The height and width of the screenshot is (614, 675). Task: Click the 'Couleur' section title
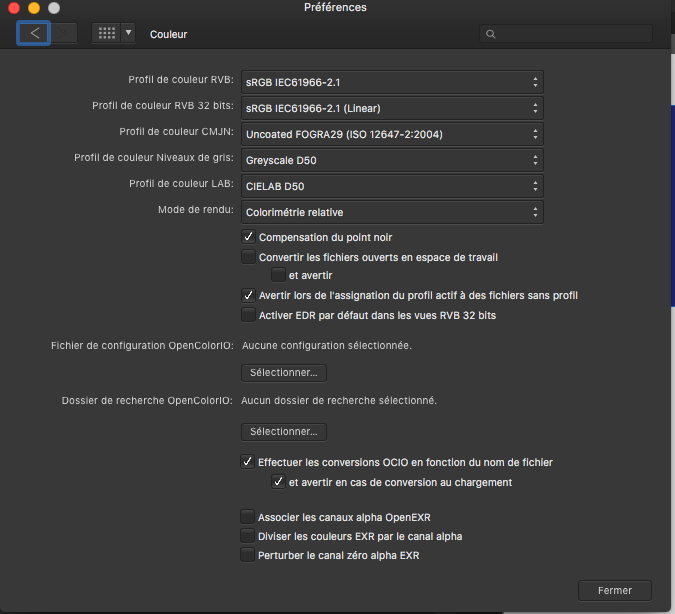tap(168, 34)
